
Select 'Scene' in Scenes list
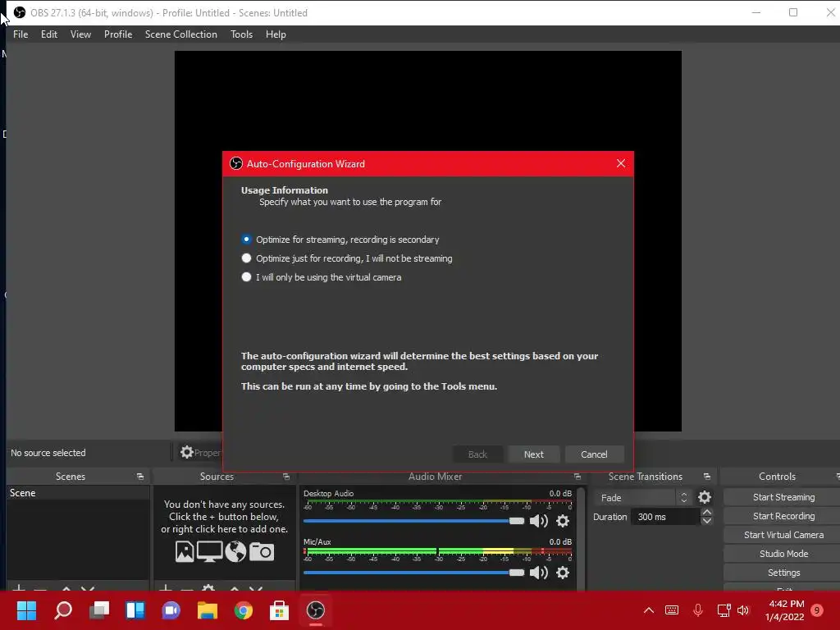pyautogui.click(x=78, y=493)
